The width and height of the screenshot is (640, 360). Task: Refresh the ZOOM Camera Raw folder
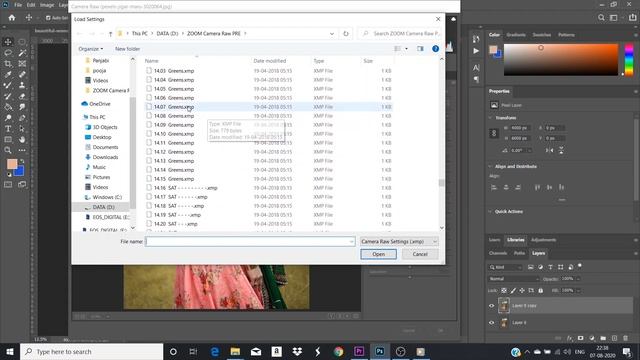346,33
